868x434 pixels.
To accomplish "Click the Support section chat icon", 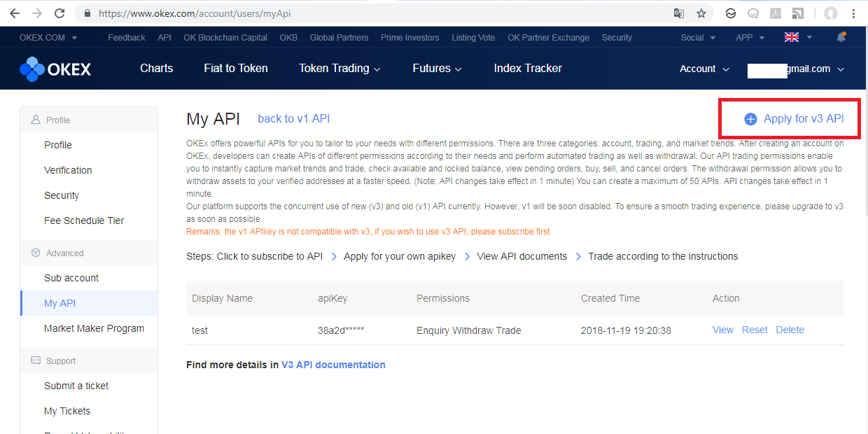I will (x=36, y=360).
